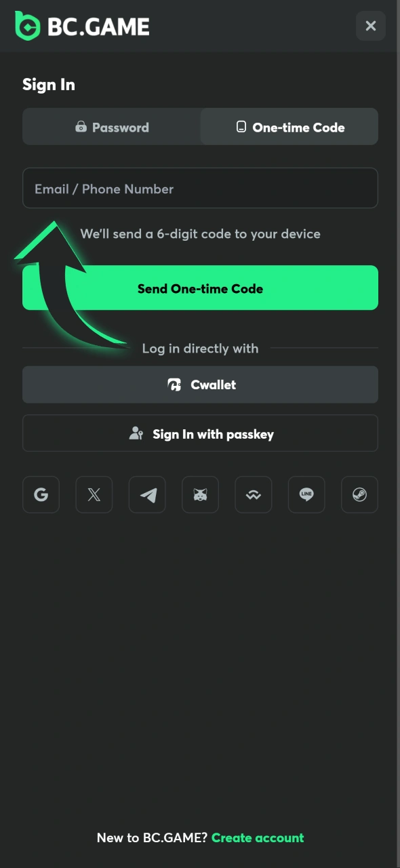Click the lock icon on the Password tab
400x868 pixels.
[81, 127]
